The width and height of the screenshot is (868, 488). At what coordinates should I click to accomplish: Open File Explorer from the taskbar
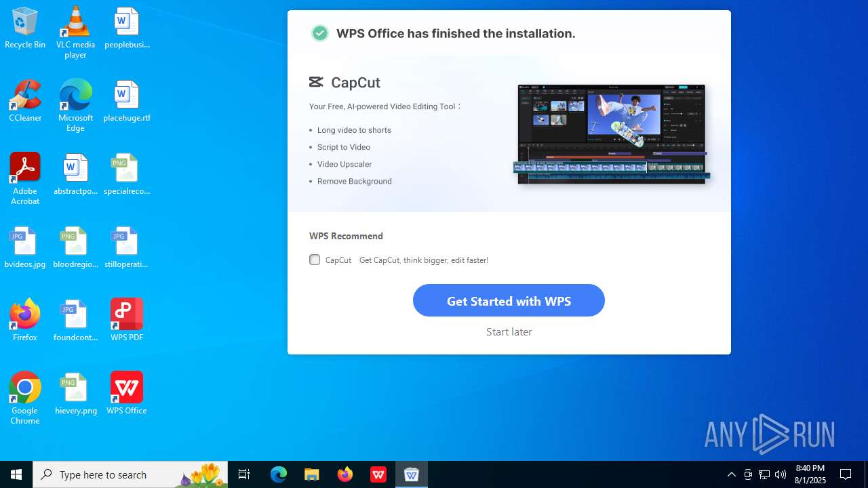click(x=311, y=474)
